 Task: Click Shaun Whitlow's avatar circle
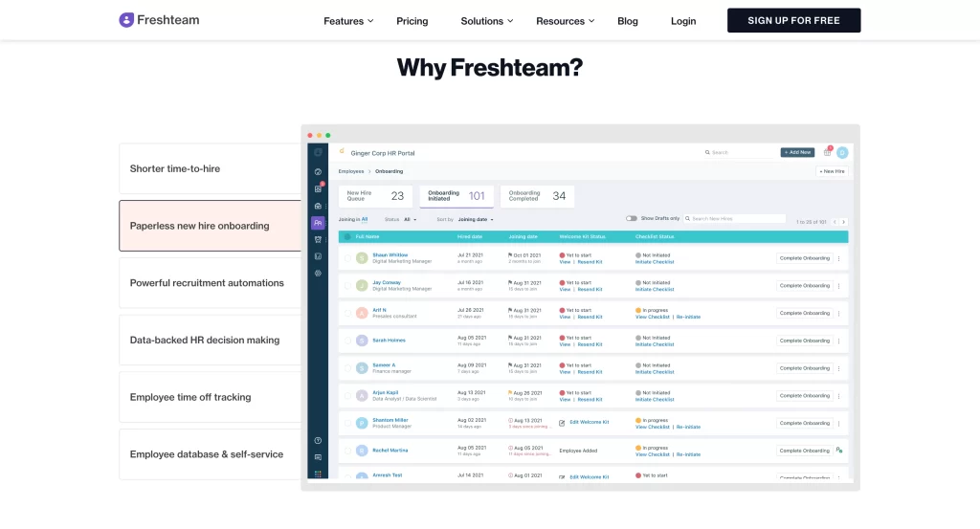click(x=362, y=258)
